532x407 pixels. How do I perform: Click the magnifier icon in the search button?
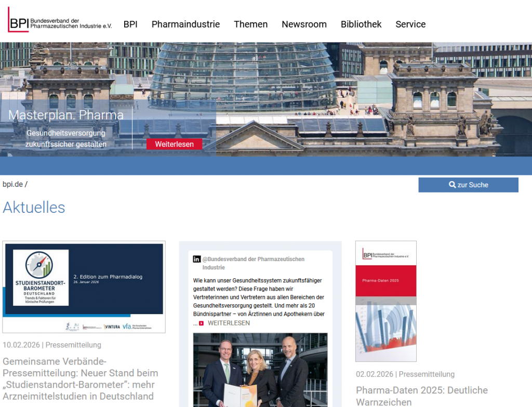(452, 185)
